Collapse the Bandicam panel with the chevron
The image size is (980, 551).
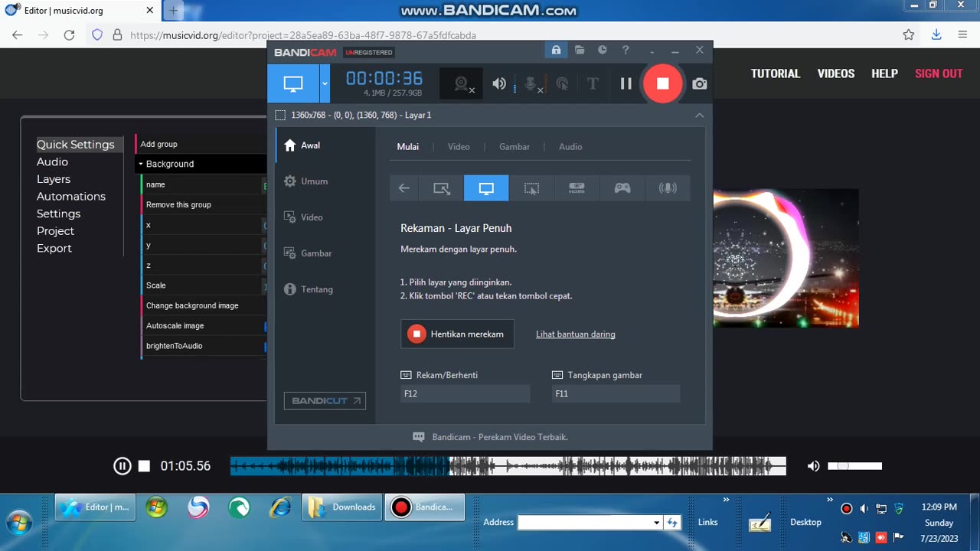point(699,115)
